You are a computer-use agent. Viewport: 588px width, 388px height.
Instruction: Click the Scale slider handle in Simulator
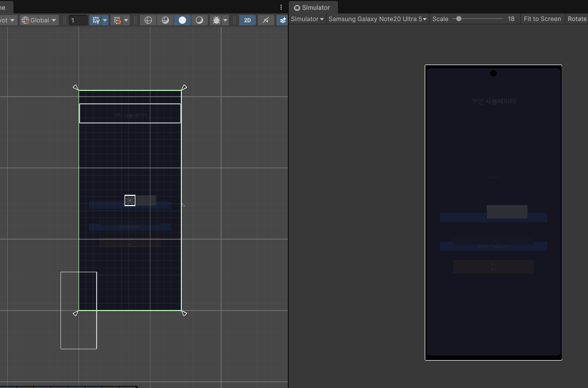tap(459, 19)
